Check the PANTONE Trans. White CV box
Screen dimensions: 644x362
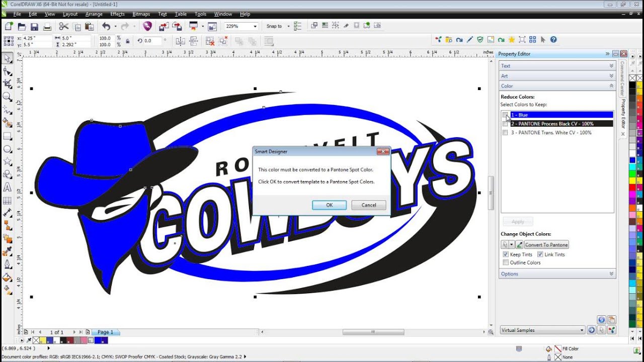tap(505, 133)
